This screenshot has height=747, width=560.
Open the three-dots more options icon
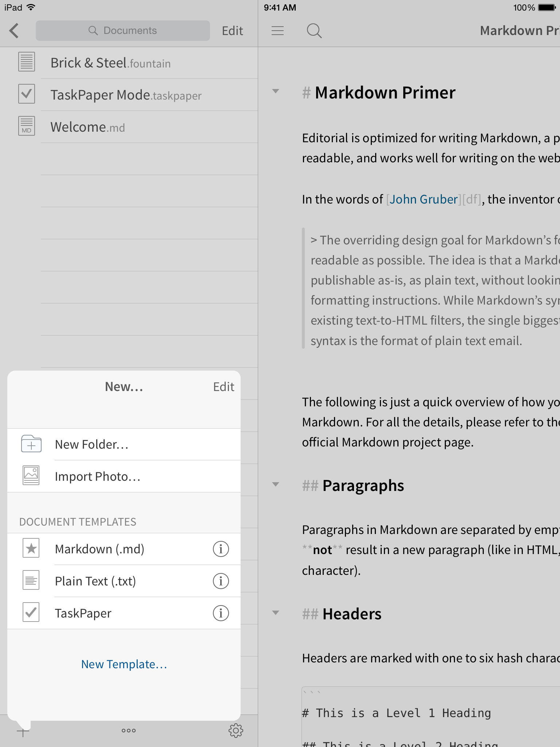pyautogui.click(x=129, y=731)
